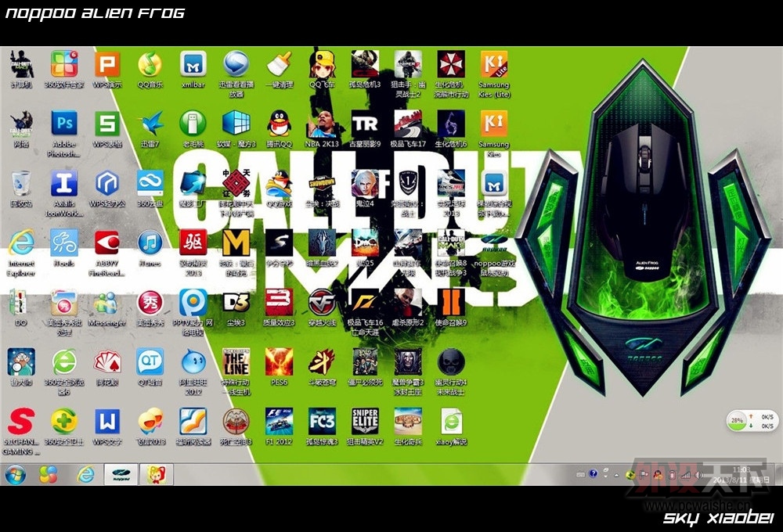Switch to noppoo app in taskbar
783x532 pixels.
click(121, 474)
